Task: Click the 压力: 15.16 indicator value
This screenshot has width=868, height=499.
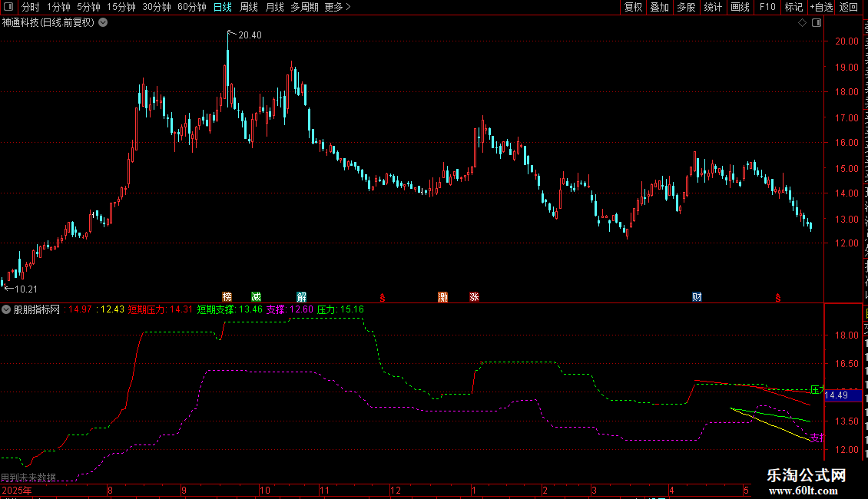Action: [340, 310]
